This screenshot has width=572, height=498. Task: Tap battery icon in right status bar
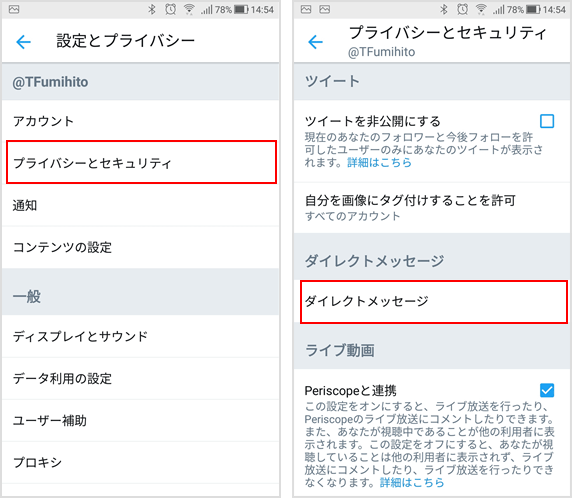533,9
